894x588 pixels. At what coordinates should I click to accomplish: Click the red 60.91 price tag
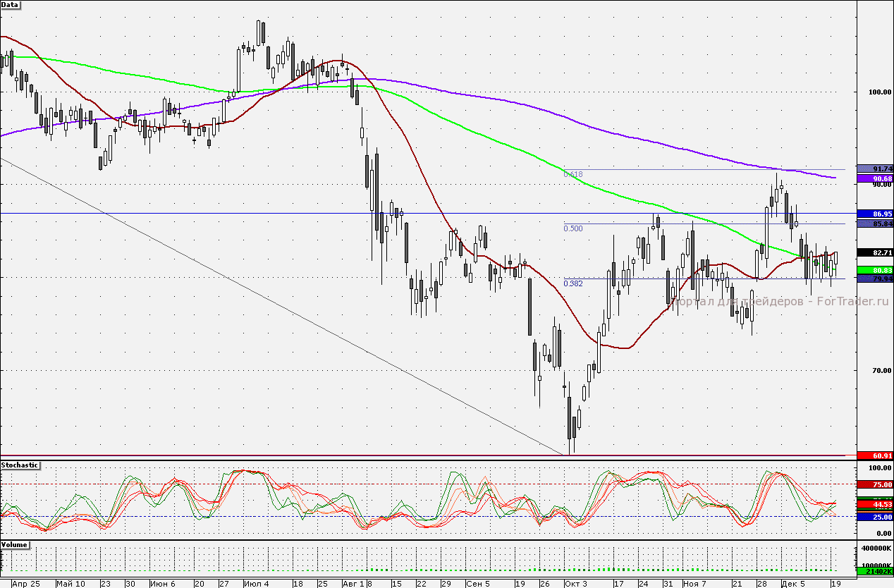[874, 456]
